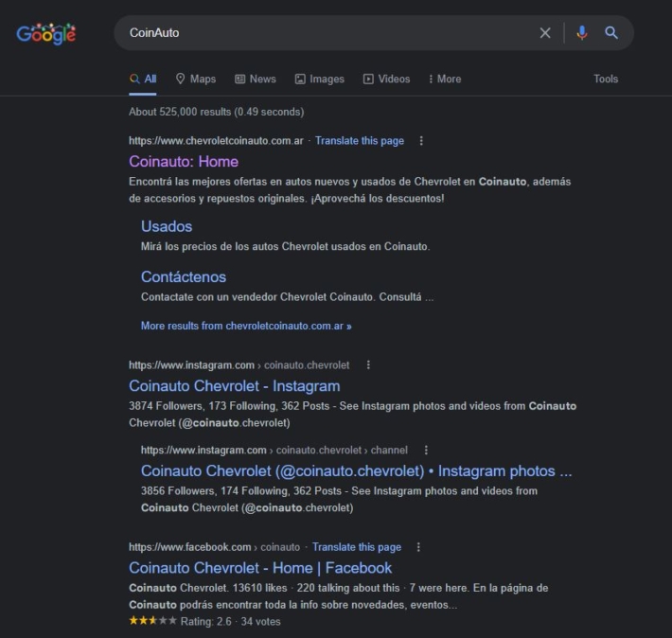
Task: Open Coinauto Chevrolet - Home | Facebook
Action: pyautogui.click(x=260, y=568)
